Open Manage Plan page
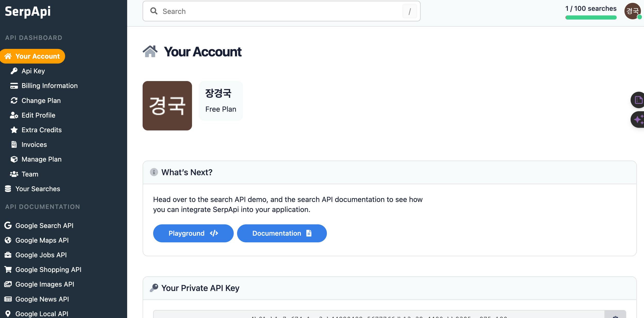 42,159
